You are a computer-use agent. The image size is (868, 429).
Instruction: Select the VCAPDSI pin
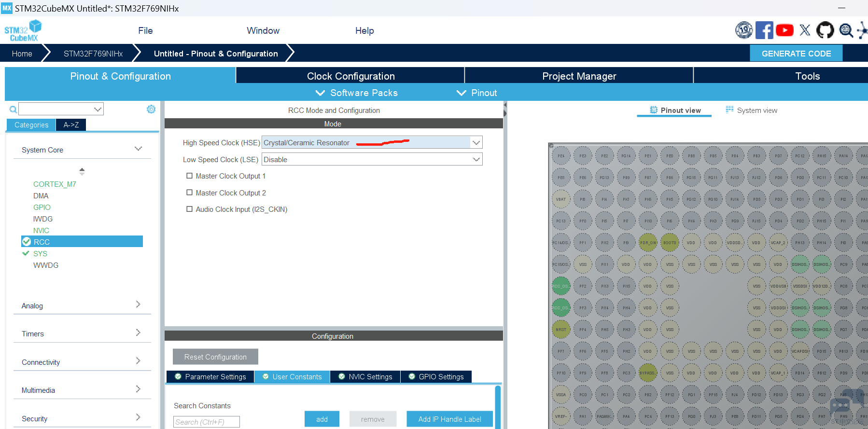(800, 351)
